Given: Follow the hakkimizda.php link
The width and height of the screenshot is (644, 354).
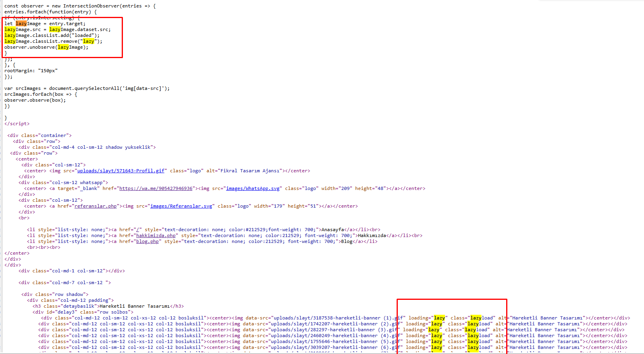Looking at the screenshot, I should 156,235.
